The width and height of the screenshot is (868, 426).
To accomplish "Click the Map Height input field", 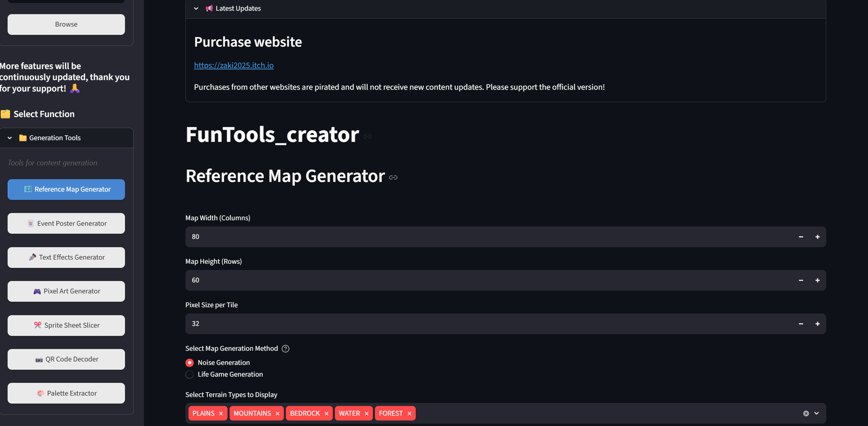I will pos(489,280).
